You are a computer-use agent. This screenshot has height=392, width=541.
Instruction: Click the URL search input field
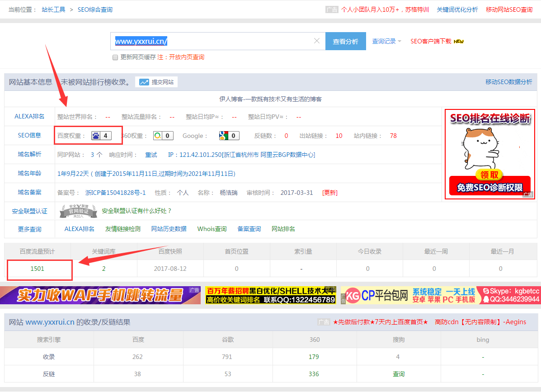point(218,41)
